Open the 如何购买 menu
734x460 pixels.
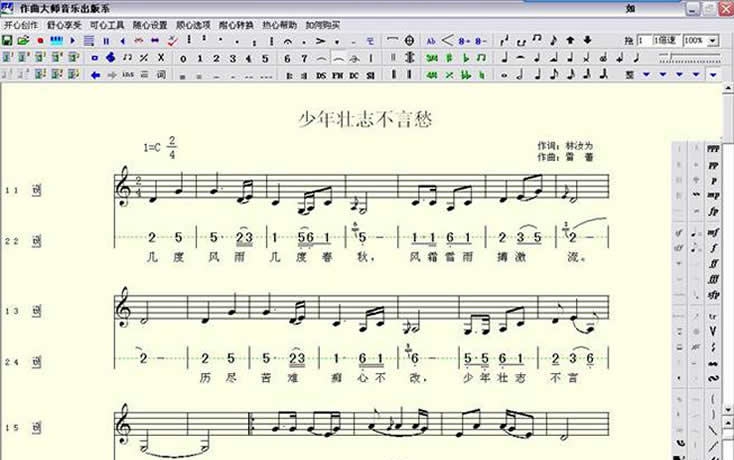[323, 25]
